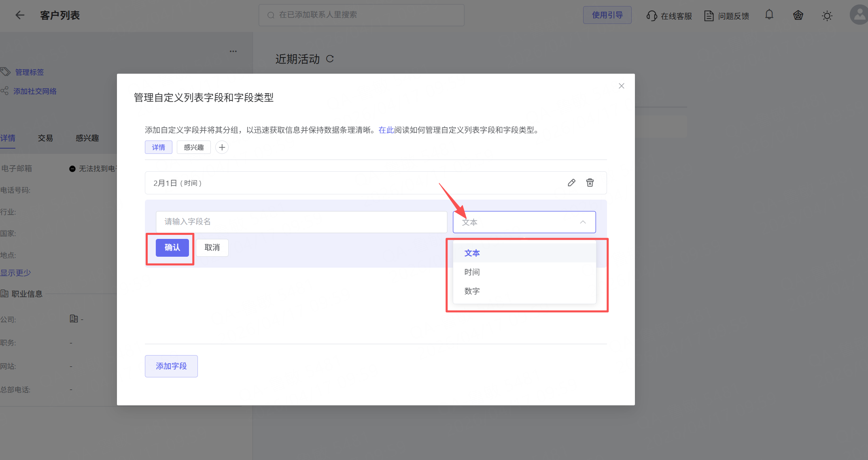Image resolution: width=868 pixels, height=460 pixels.
Task: Collapse the 文本 field type dropdown
Action: point(583,222)
